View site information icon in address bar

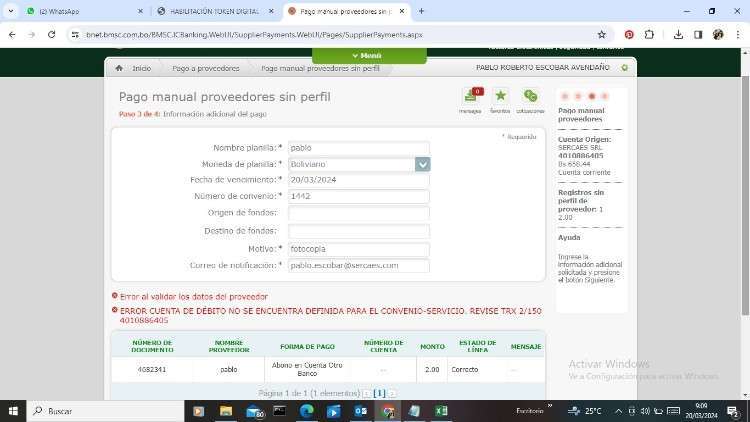tap(75, 34)
